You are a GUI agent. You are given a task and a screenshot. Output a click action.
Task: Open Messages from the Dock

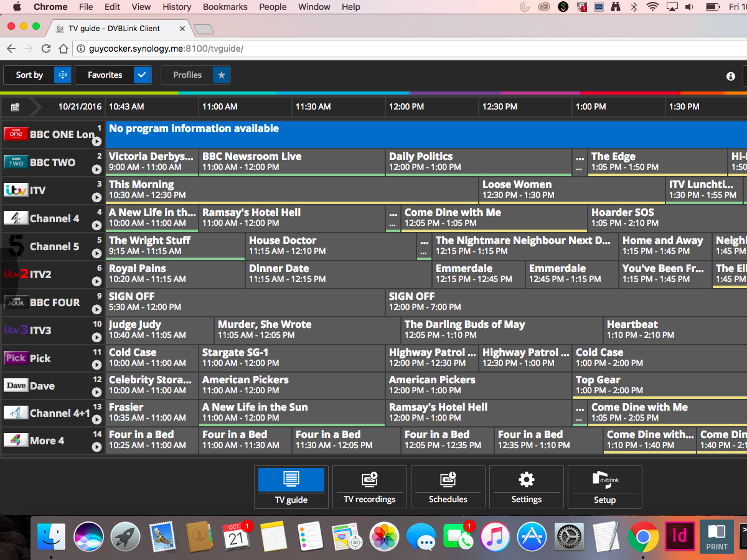[421, 536]
